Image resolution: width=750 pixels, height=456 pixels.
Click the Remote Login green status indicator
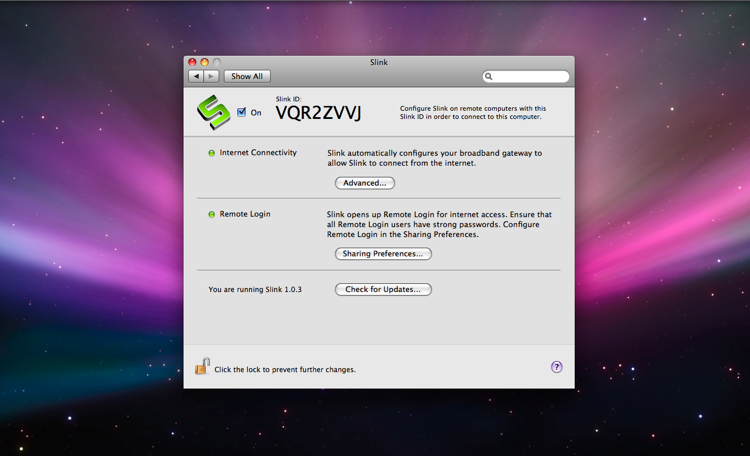pyautogui.click(x=211, y=214)
